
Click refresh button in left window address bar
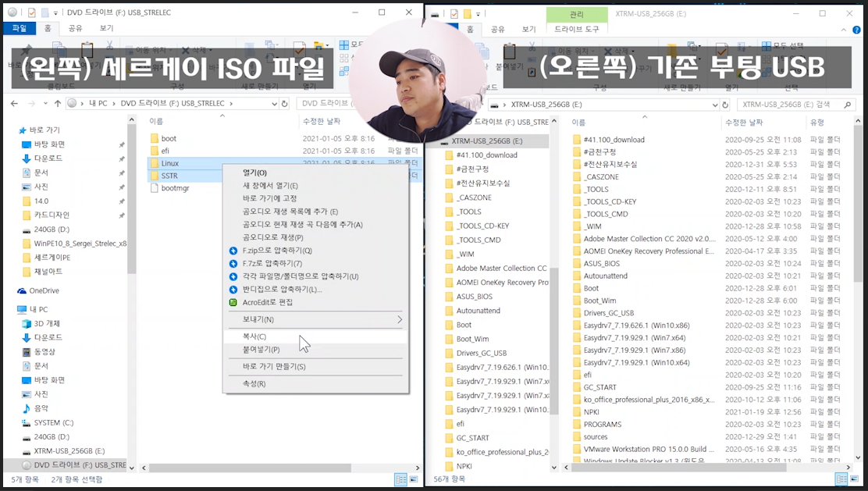click(285, 104)
